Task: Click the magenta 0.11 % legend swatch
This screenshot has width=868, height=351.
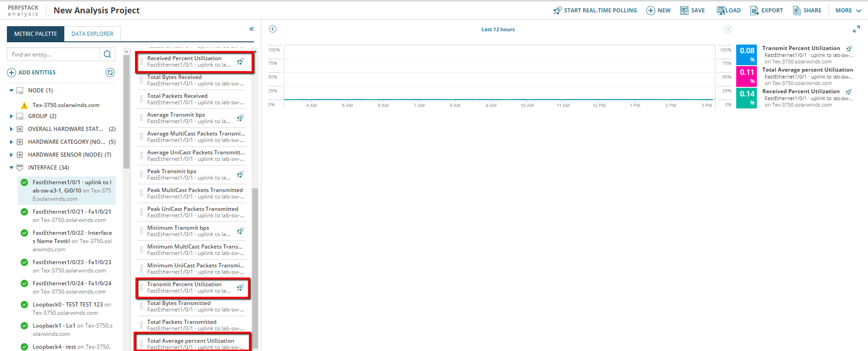Action: tap(747, 76)
